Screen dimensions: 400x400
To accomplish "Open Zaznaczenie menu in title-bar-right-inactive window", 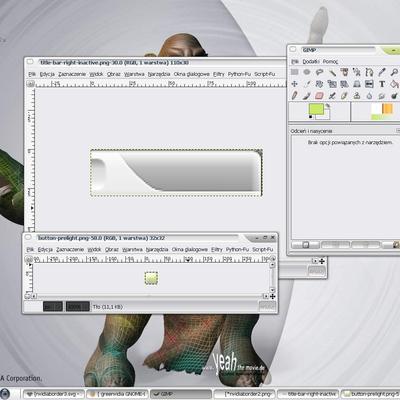I will coord(72,74).
